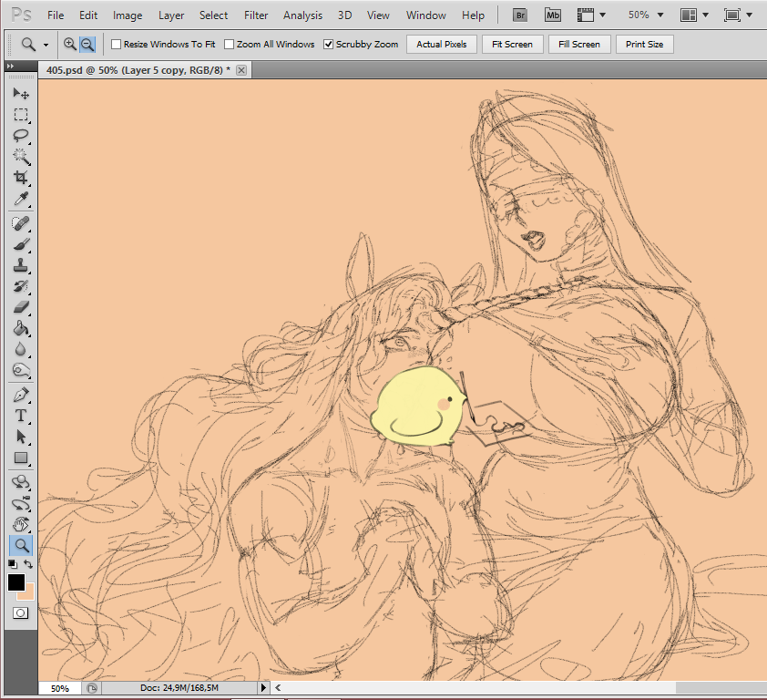Activate the Eyedropper tool
This screenshot has height=700, width=767.
21,199
